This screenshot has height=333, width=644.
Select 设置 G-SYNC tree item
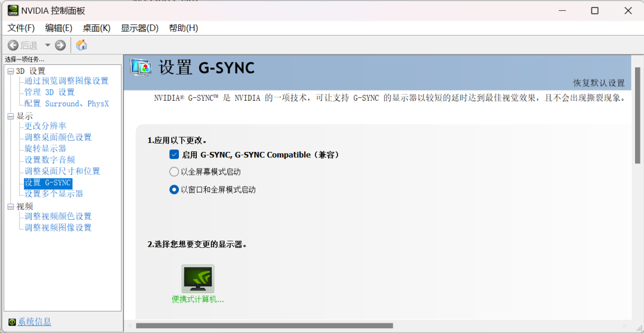tap(48, 182)
